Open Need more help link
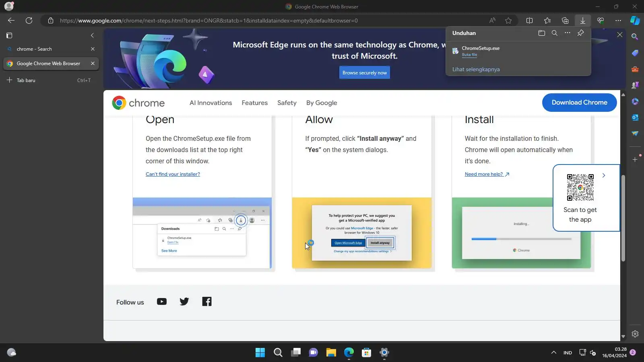 coord(487,174)
